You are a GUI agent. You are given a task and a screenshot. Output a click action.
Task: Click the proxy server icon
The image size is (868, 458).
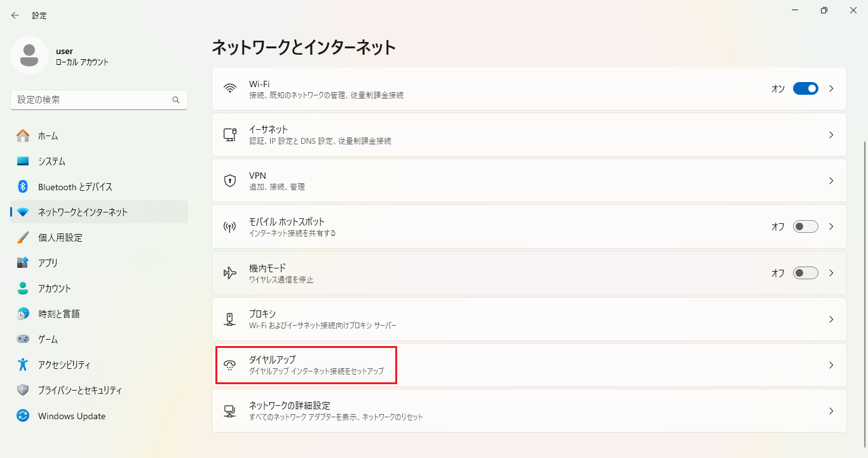pos(230,319)
